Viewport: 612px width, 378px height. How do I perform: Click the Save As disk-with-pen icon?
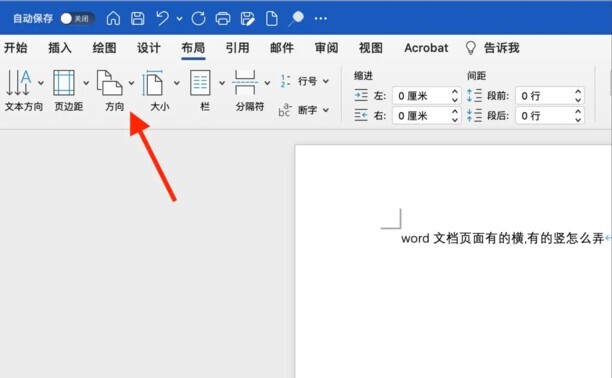tap(247, 18)
